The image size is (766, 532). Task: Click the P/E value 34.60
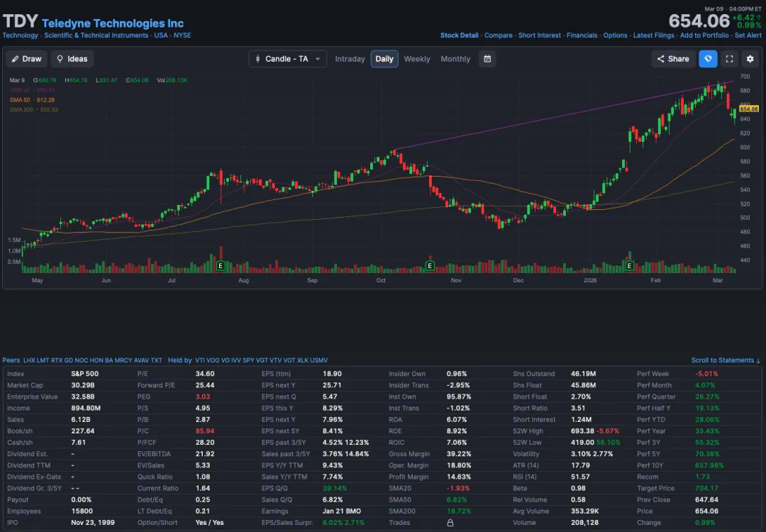click(205, 374)
